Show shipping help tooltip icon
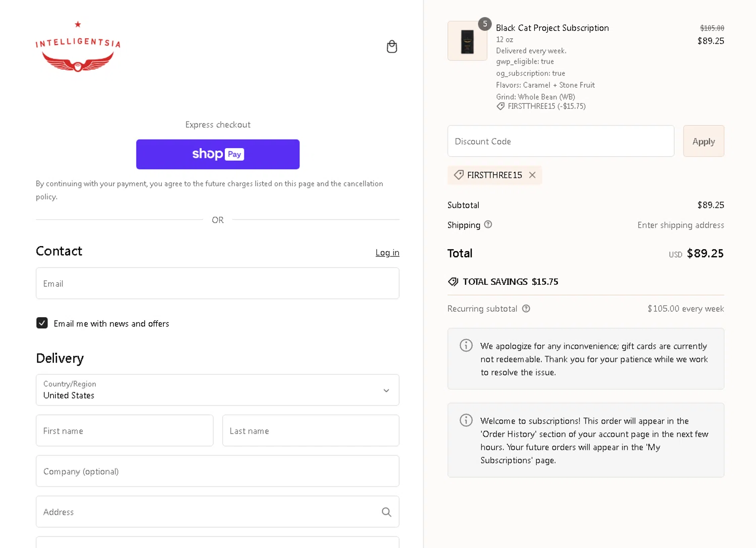The image size is (756, 548). [488, 225]
